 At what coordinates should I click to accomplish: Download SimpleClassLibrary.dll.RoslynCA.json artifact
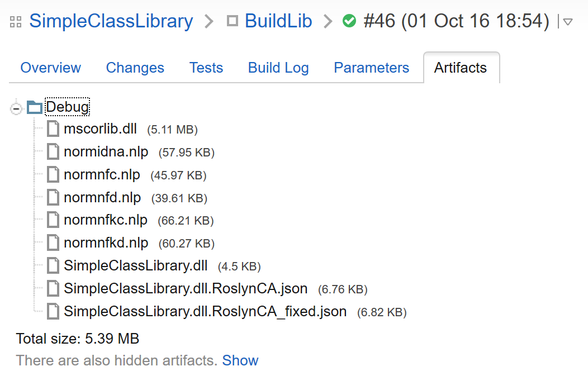coord(186,288)
